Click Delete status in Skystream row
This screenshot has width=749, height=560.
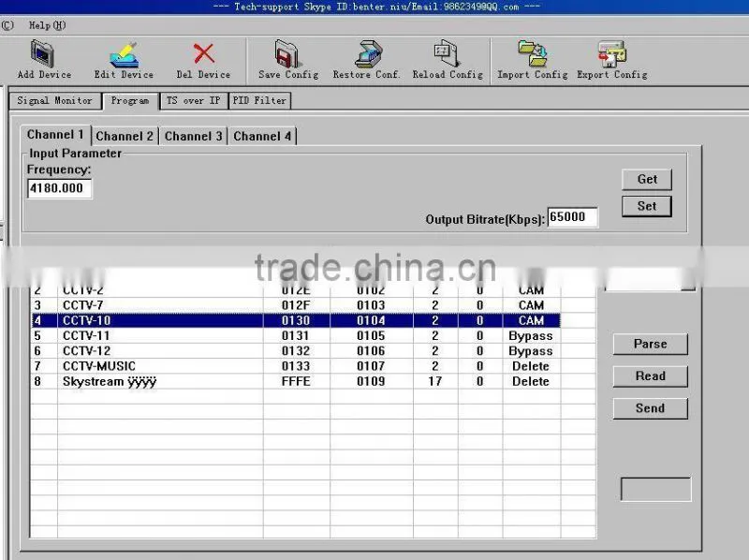(531, 381)
